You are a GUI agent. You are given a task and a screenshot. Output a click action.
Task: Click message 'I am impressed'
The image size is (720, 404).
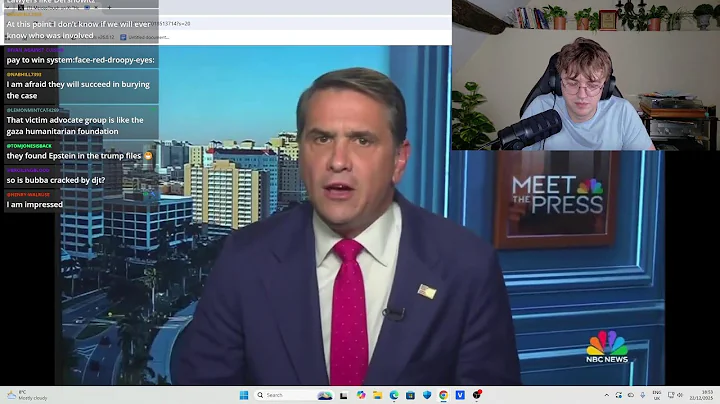(34, 205)
